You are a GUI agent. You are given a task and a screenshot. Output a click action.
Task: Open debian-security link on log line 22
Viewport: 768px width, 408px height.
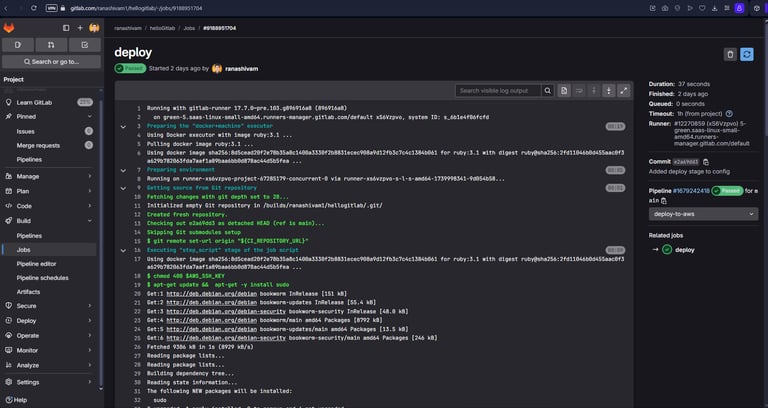click(226, 312)
